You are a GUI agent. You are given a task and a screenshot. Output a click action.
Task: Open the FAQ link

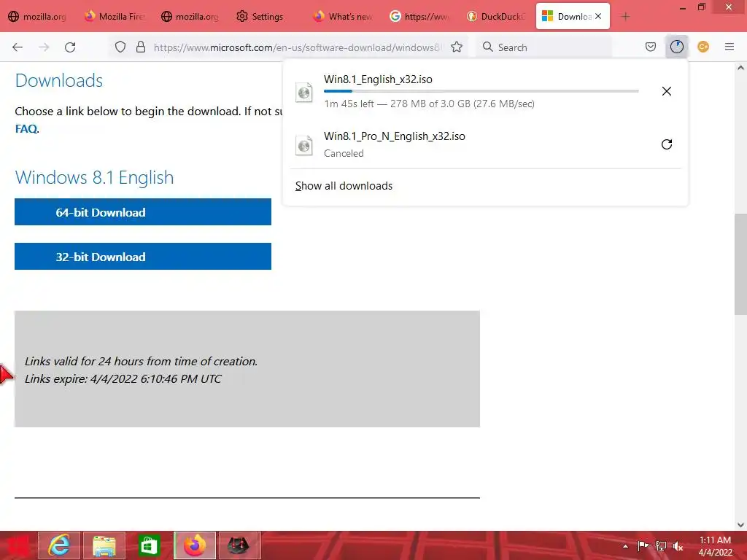click(x=26, y=128)
